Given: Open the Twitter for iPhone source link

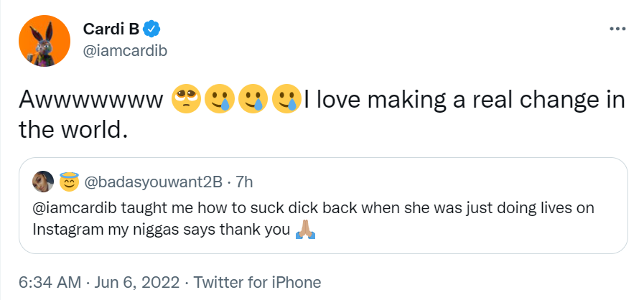Looking at the screenshot, I should (x=257, y=282).
